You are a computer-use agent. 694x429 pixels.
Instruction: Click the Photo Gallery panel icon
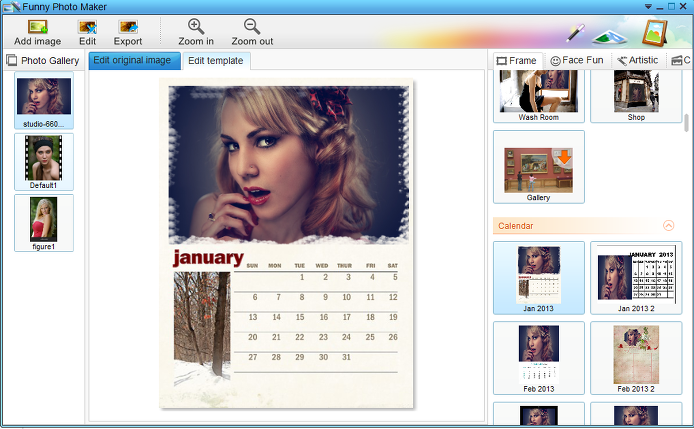tap(12, 60)
